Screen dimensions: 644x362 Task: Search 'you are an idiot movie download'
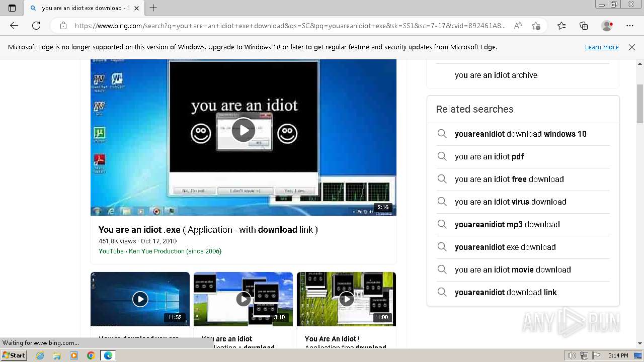tap(513, 270)
